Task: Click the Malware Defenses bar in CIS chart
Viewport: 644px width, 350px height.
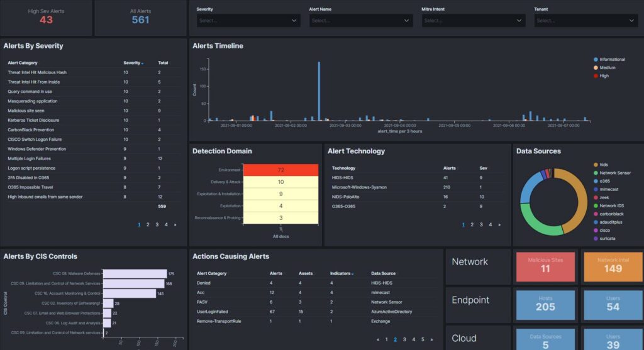Action: 135,274
